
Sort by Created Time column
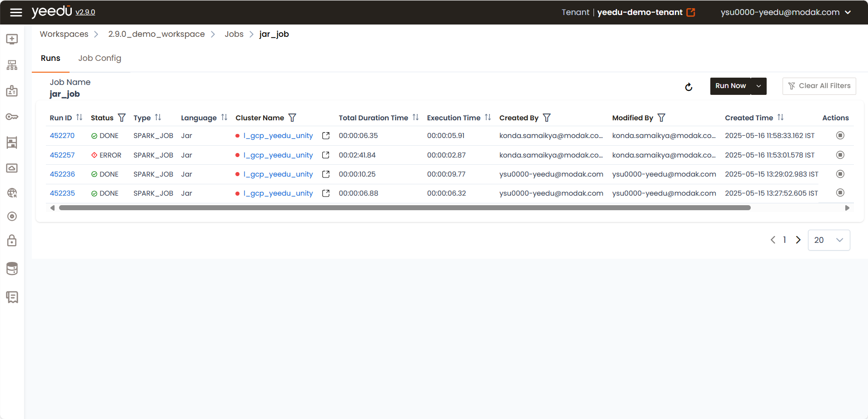point(781,117)
